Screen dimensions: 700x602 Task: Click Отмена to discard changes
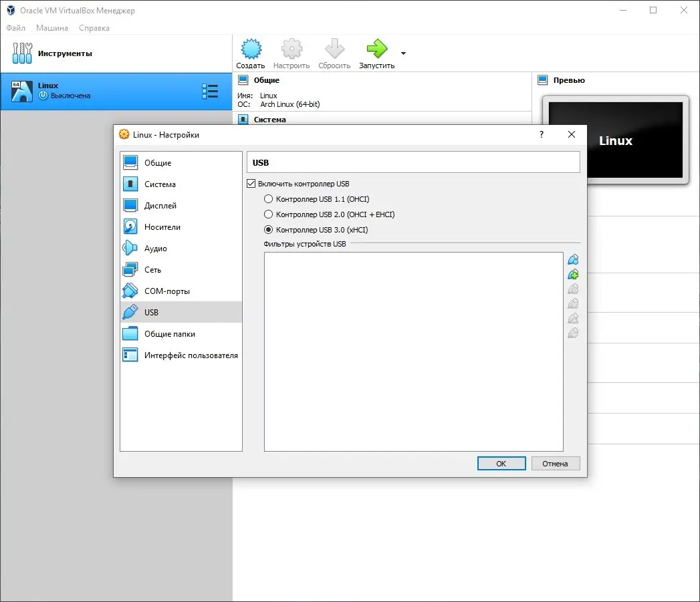pos(556,464)
